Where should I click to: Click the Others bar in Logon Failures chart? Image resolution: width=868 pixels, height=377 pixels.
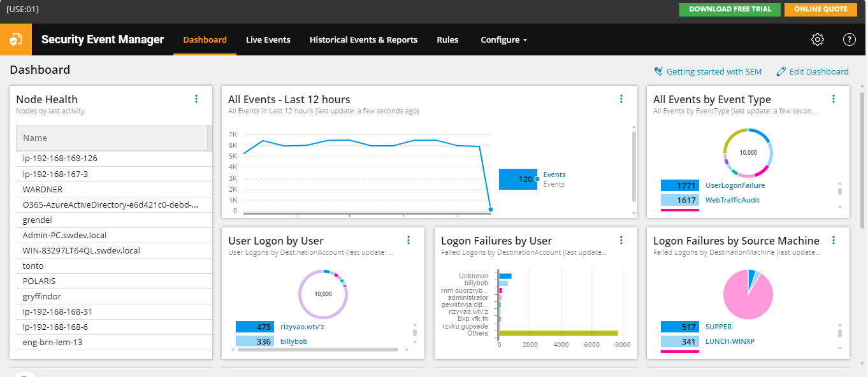558,333
